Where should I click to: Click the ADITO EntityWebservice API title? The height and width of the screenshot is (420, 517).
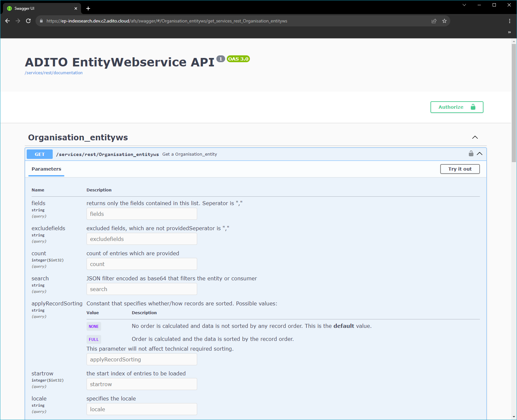click(x=120, y=62)
